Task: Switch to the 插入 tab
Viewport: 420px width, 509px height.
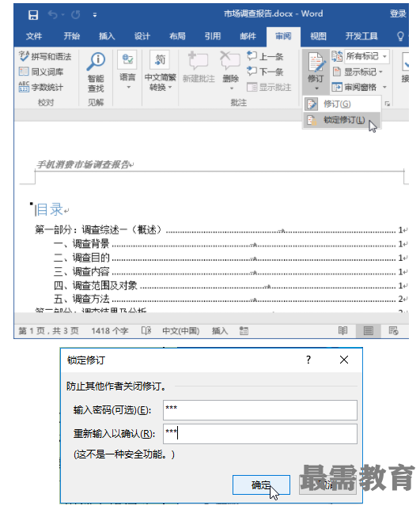Action: (107, 36)
